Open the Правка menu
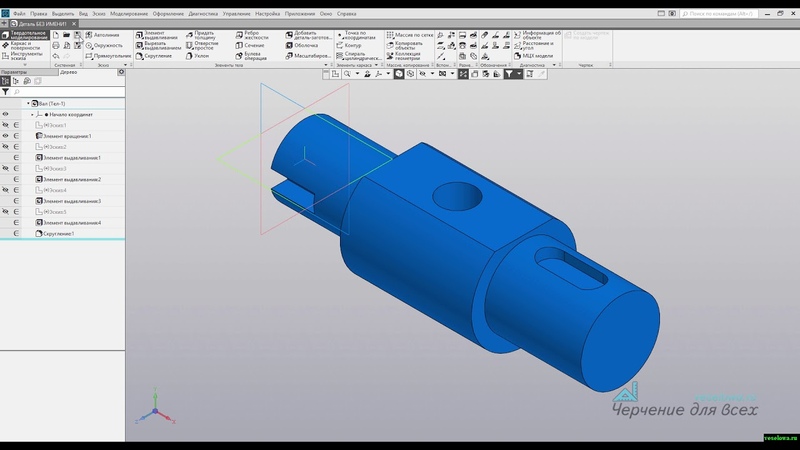This screenshot has width=800, height=450. coord(38,14)
